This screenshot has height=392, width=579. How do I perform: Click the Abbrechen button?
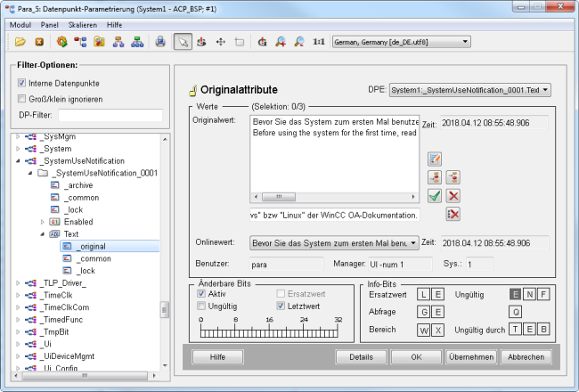(x=526, y=357)
